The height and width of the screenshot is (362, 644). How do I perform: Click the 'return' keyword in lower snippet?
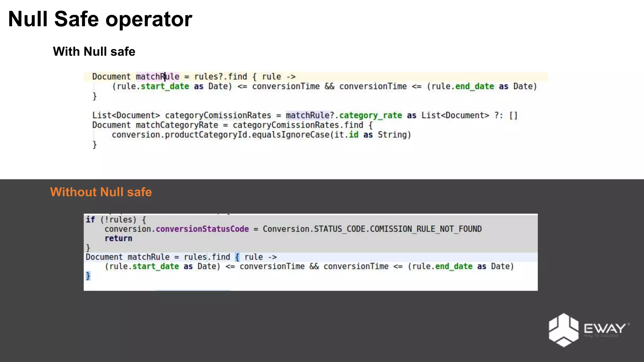tap(118, 239)
